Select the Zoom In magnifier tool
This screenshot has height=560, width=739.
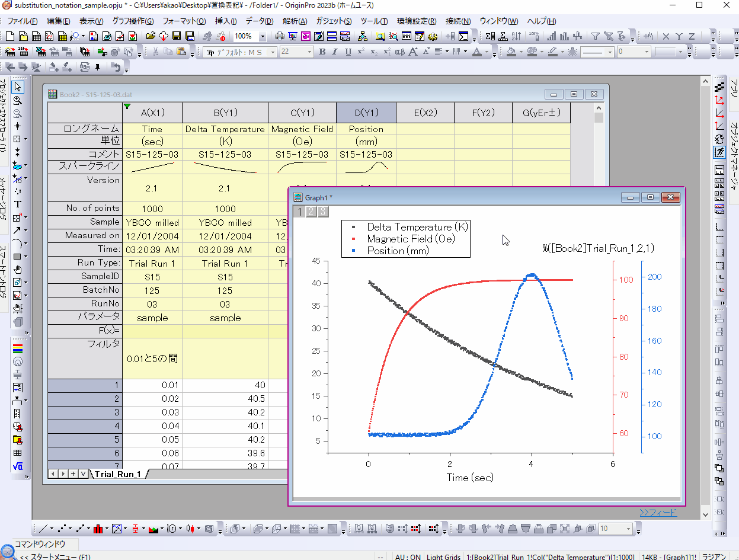18,101
